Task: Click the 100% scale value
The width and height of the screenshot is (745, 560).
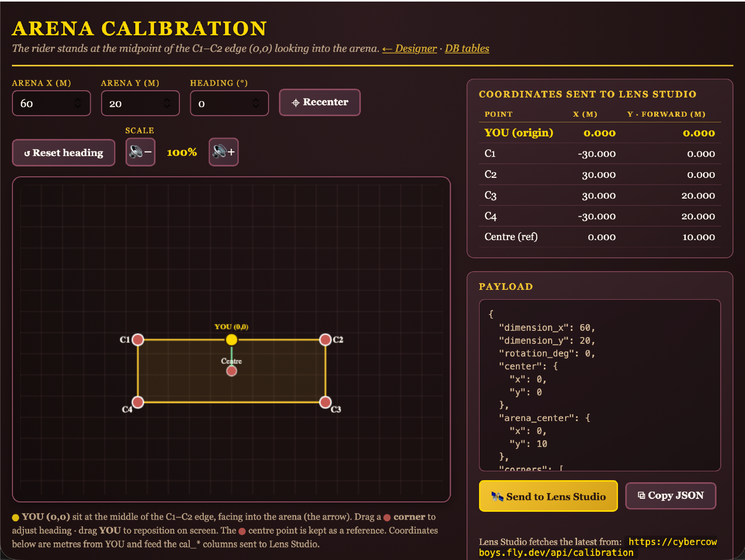Action: (x=182, y=152)
